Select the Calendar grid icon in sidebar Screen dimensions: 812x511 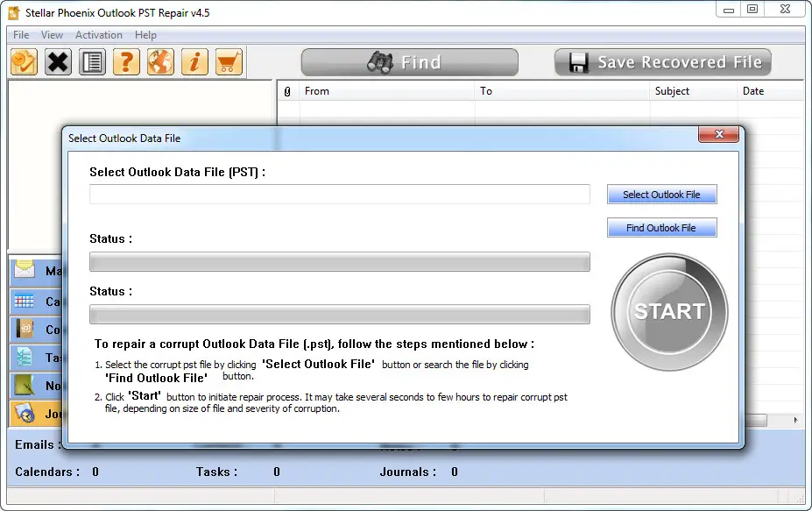(x=25, y=301)
